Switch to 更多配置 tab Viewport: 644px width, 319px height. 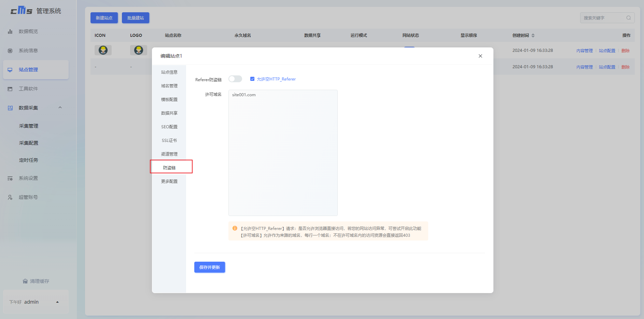pyautogui.click(x=169, y=181)
